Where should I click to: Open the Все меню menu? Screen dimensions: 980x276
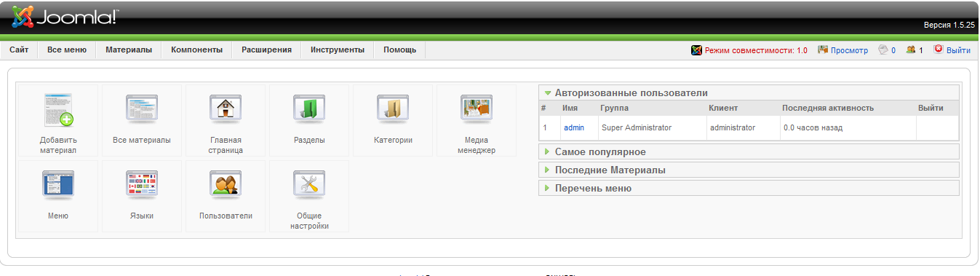pos(67,50)
